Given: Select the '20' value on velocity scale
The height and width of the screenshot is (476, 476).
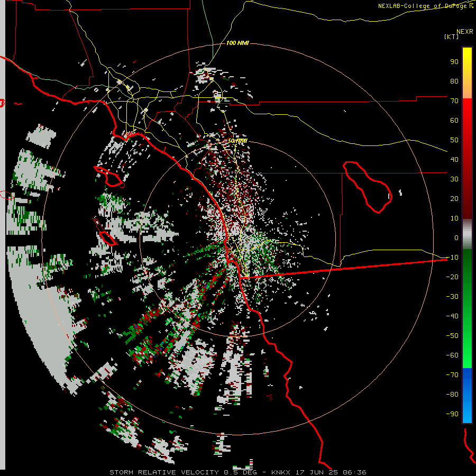Looking at the screenshot, I should coord(454,199).
